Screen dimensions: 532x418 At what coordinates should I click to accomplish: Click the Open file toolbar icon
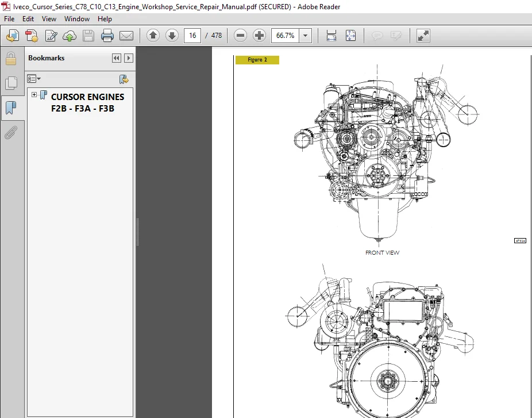(13, 36)
